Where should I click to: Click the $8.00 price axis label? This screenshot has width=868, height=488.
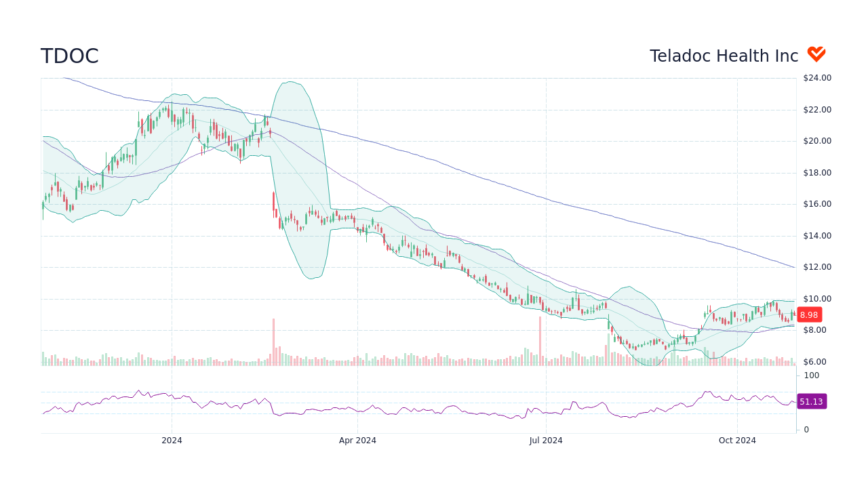(815, 330)
